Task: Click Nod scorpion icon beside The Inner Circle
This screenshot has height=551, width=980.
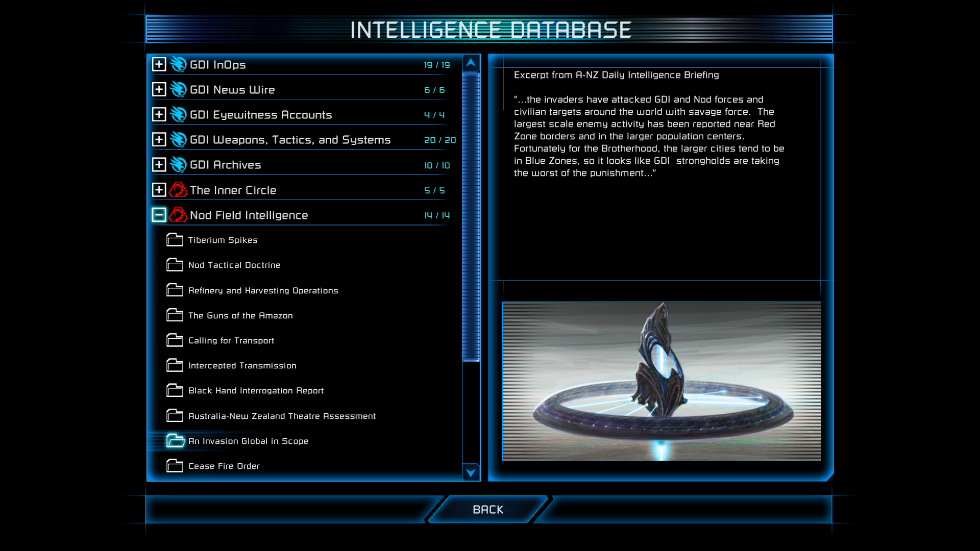Action: click(178, 190)
